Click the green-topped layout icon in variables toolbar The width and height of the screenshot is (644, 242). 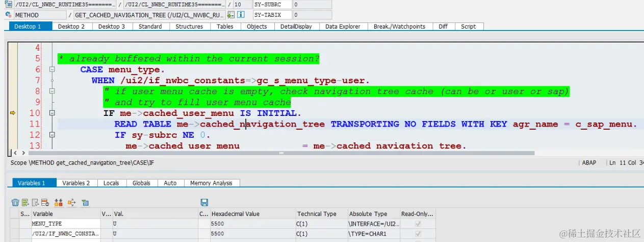click(x=85, y=203)
